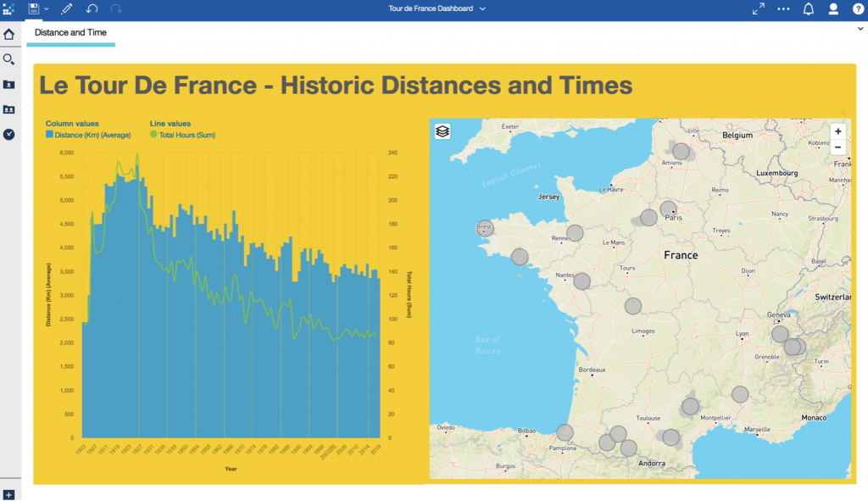Click the Distance (Km) (Average) axis title
Viewport: 868px width, 501px height.
48,294
